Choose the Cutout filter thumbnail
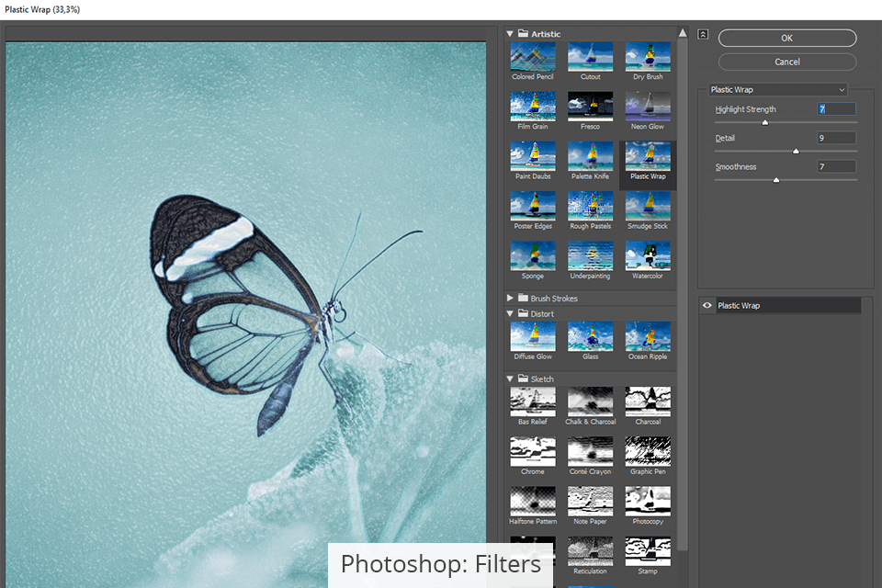Image resolution: width=882 pixels, height=588 pixels. pyautogui.click(x=590, y=57)
